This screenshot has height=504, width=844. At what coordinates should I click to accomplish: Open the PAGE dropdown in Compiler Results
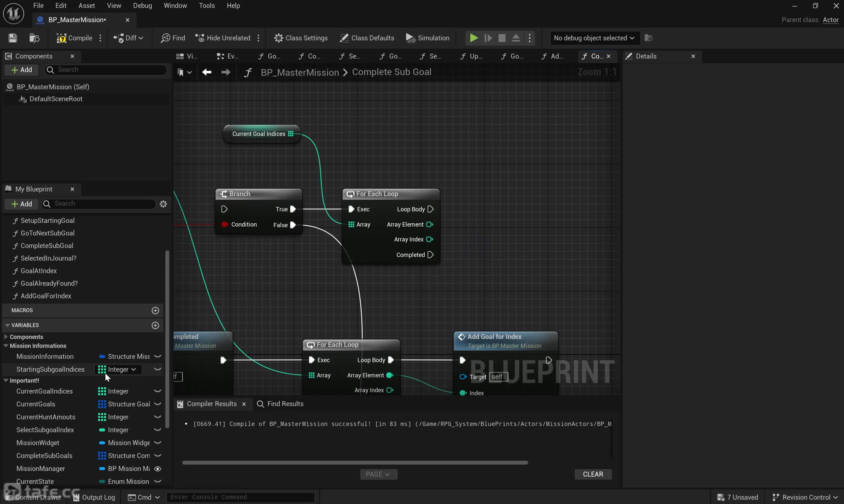[x=379, y=474]
